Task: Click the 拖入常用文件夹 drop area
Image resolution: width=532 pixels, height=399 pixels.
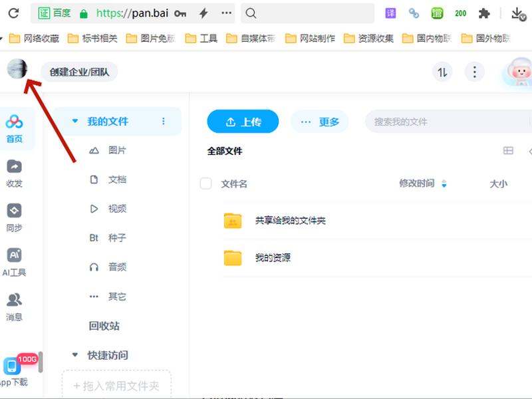Action: click(116, 385)
